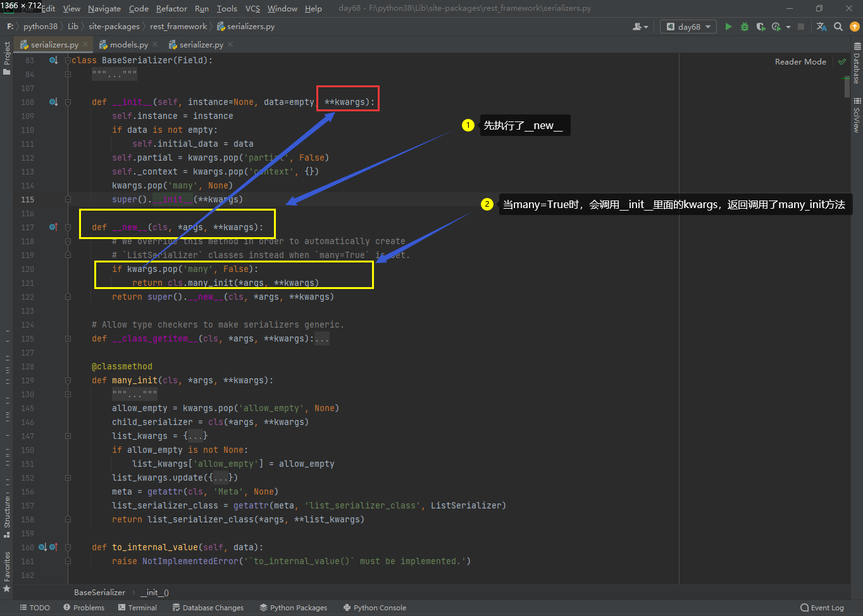The width and height of the screenshot is (863, 616).
Task: Toggle the Structure tool window
Action: (7, 516)
